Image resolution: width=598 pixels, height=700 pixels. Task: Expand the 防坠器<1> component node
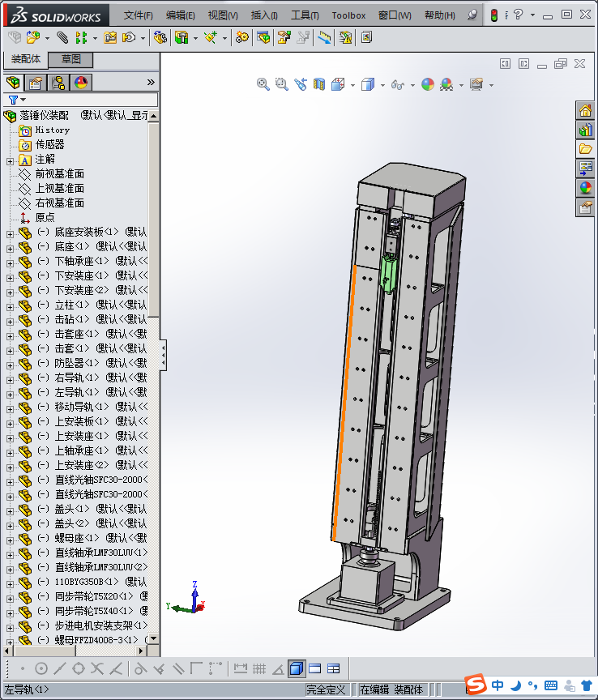click(10, 365)
